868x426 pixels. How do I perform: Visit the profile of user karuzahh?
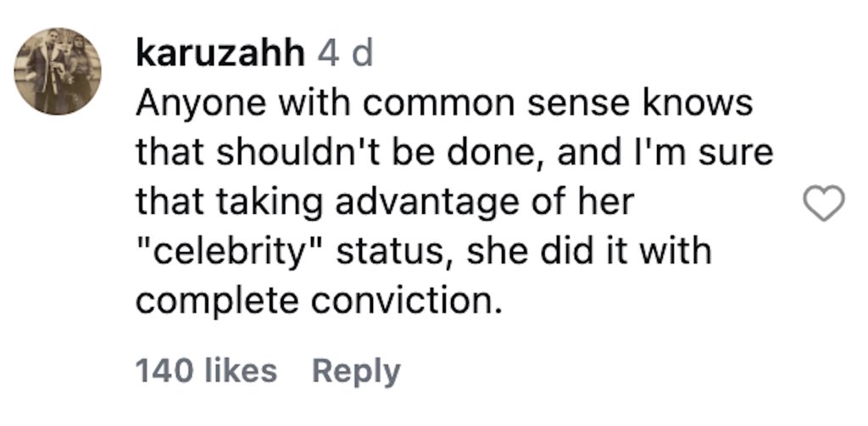coord(220,56)
